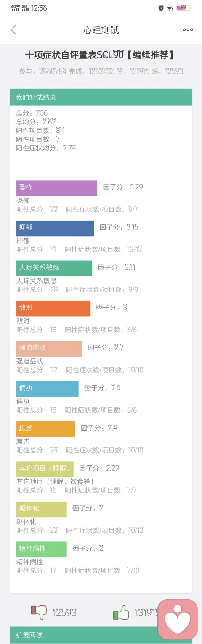Select the purple 恐怖 bar
Screen dimensions: 202x644
click(57, 188)
